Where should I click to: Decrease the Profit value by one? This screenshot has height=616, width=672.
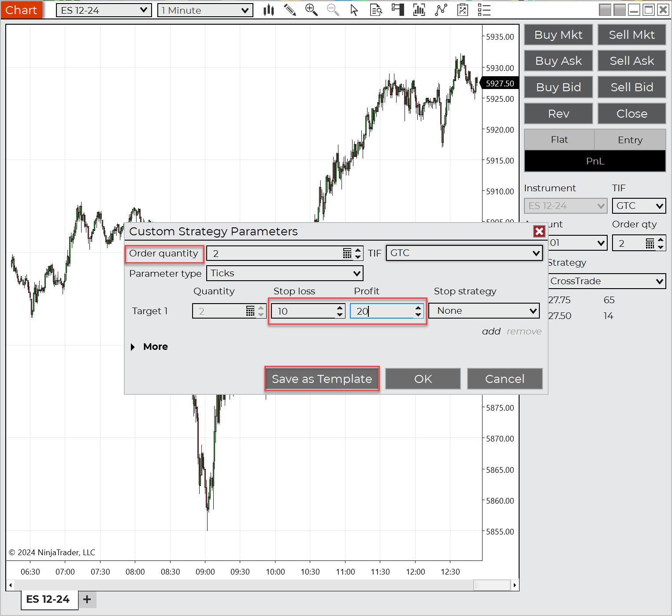pos(418,315)
